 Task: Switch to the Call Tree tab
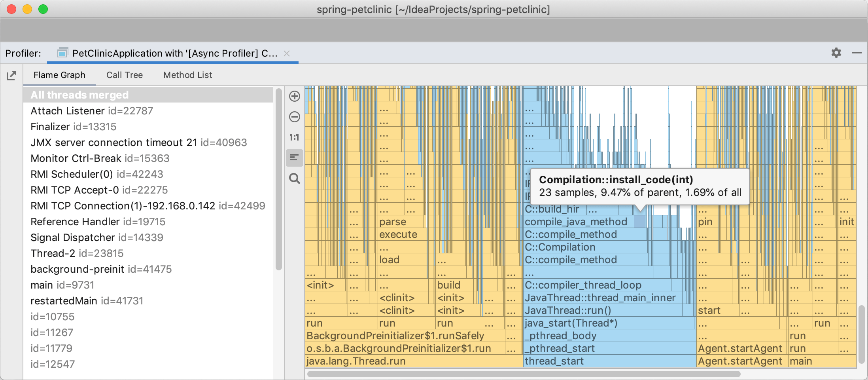[125, 75]
